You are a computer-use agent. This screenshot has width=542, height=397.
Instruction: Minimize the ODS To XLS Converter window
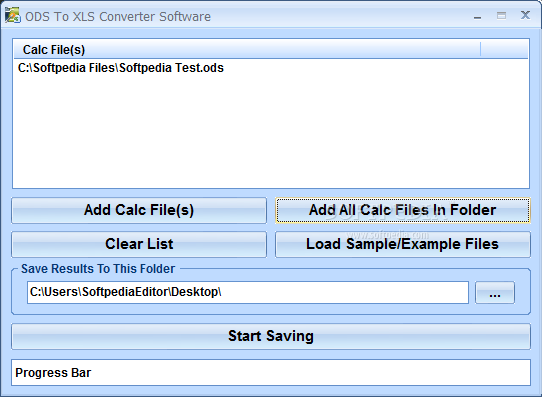point(477,16)
